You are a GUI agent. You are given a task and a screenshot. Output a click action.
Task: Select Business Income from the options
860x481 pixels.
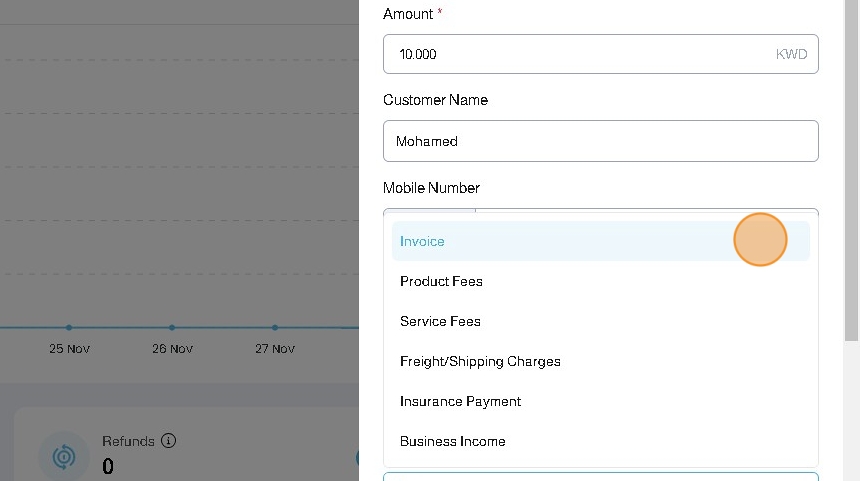[452, 441]
